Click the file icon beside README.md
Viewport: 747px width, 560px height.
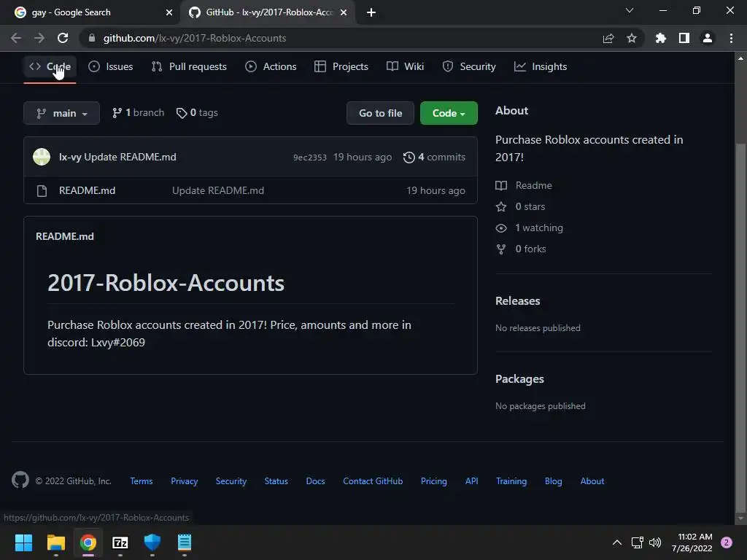click(42, 191)
